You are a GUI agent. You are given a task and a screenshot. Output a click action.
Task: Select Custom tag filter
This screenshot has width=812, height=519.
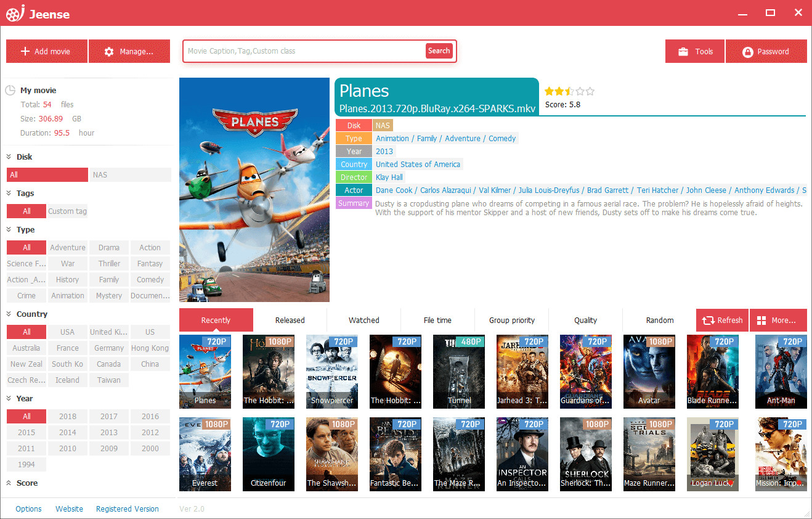point(68,211)
